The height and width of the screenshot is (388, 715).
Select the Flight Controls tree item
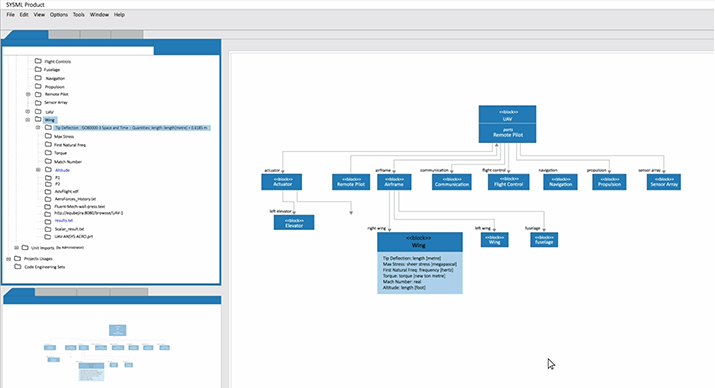point(57,62)
